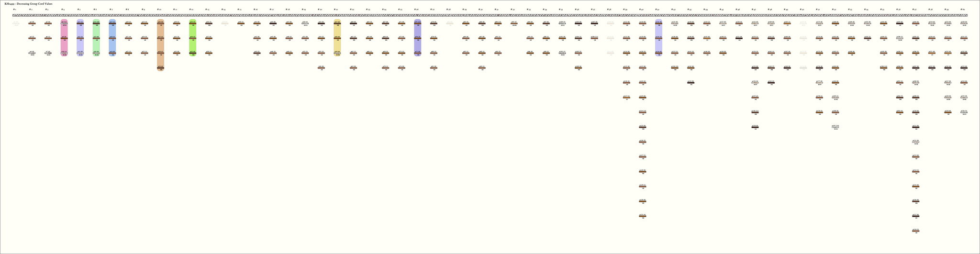Select the bright green highlight in group 12
980x254 pixels.
coord(193,38)
